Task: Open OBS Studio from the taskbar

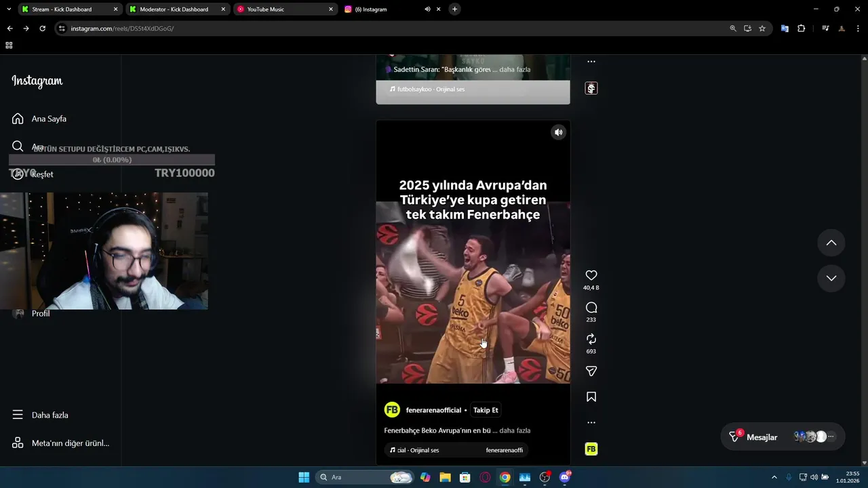Action: click(x=545, y=477)
